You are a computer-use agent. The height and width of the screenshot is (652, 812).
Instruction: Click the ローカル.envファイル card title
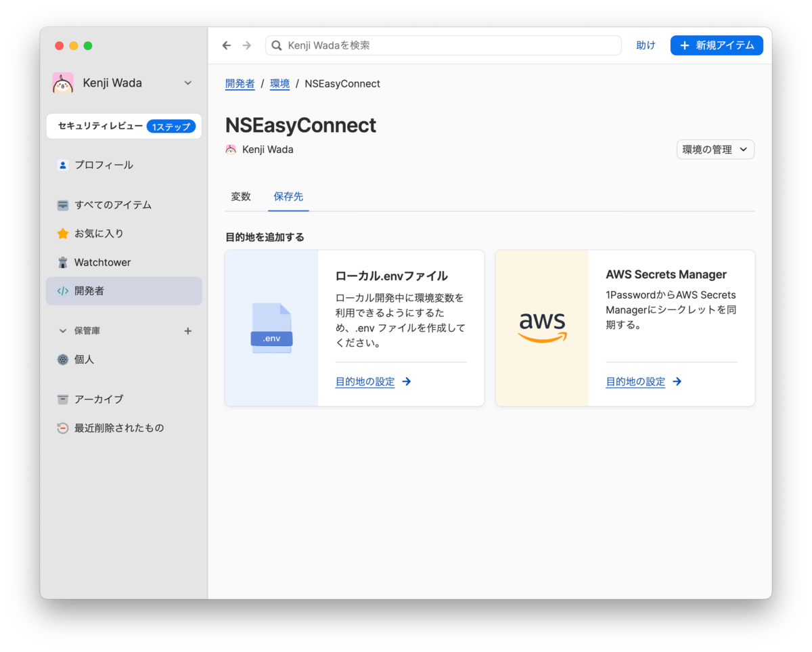(x=392, y=276)
